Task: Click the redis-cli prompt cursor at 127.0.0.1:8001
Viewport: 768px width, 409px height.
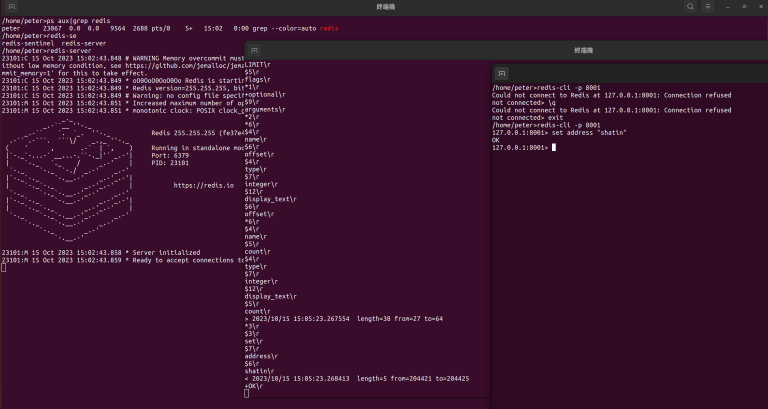Action: 554,147
